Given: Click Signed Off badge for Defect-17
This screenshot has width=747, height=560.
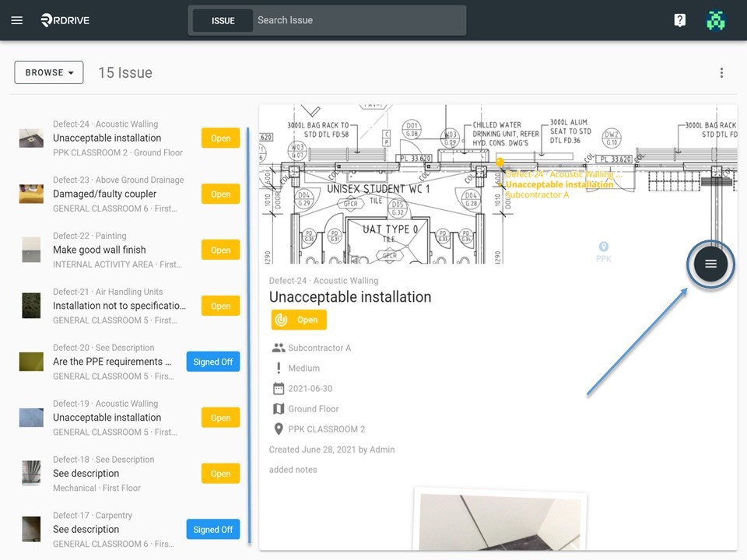Looking at the screenshot, I should pyautogui.click(x=213, y=530).
